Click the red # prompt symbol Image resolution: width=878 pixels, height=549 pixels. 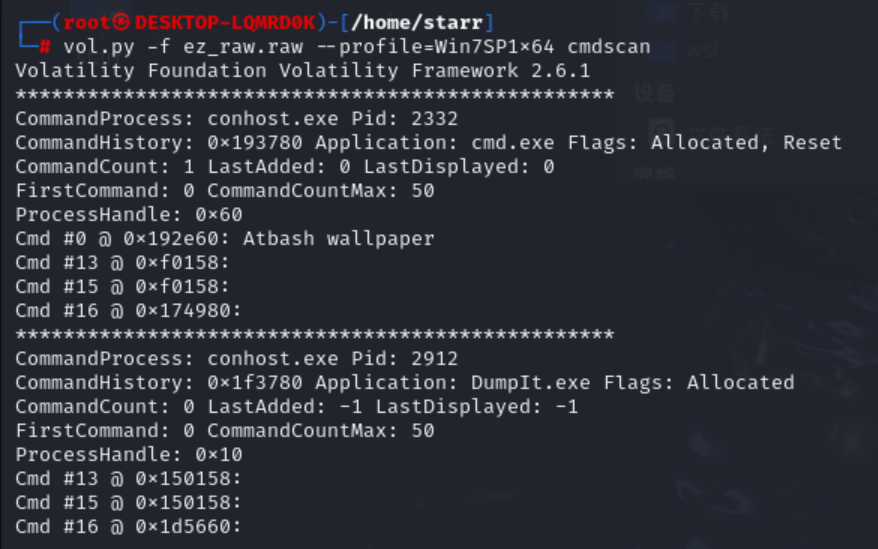click(x=45, y=46)
